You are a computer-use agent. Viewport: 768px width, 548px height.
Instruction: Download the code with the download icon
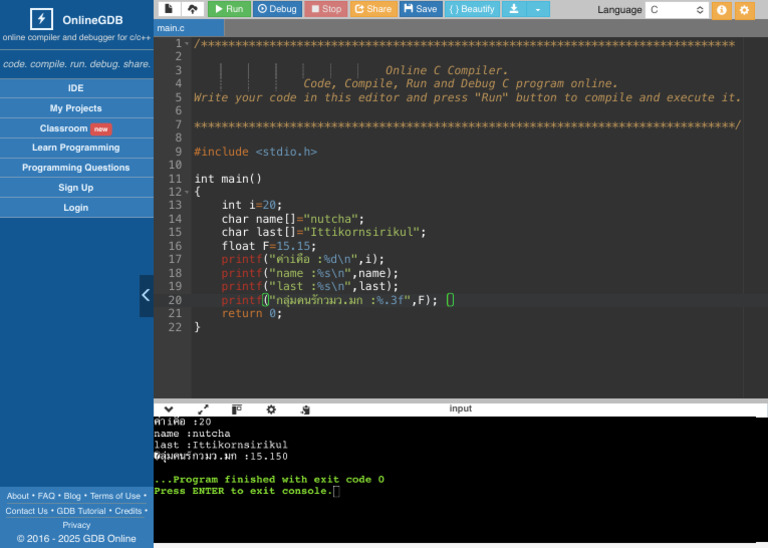pos(514,9)
